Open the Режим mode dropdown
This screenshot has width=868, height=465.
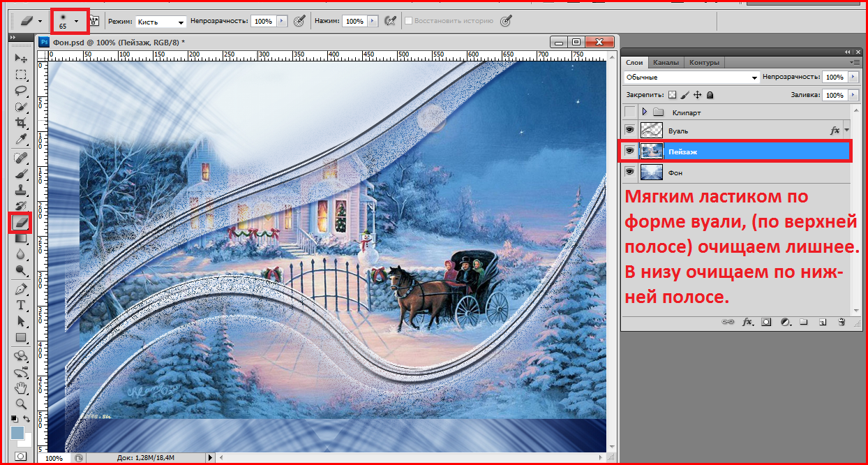pos(161,22)
